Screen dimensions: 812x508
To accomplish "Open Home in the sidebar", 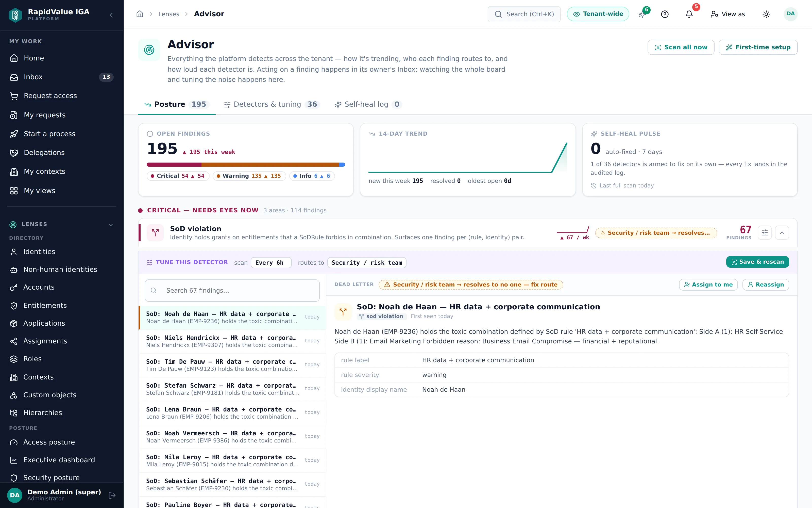I will coord(62,58).
